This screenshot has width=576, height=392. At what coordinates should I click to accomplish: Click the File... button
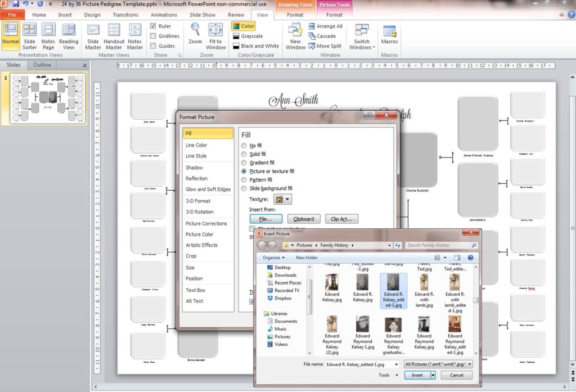pos(265,219)
